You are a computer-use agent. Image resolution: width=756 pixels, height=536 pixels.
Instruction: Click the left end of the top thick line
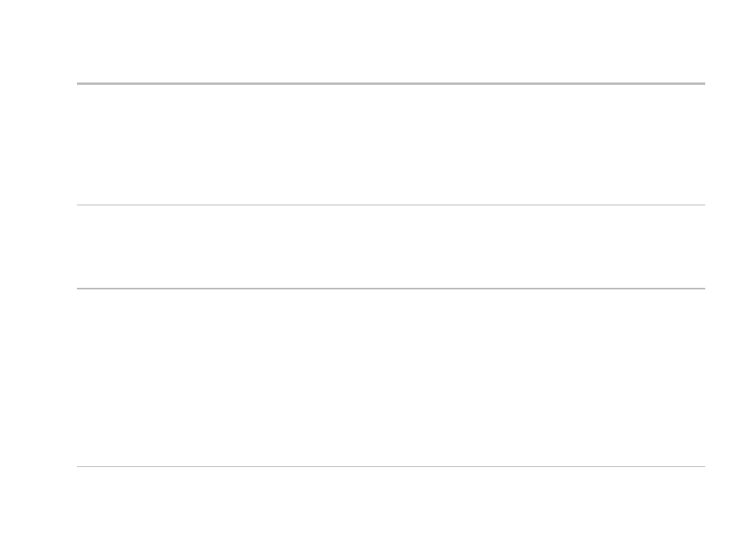pyautogui.click(x=78, y=84)
